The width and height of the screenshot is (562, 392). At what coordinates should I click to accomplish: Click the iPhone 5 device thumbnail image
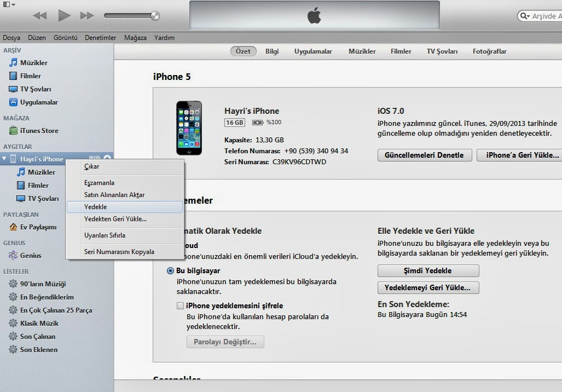click(189, 128)
